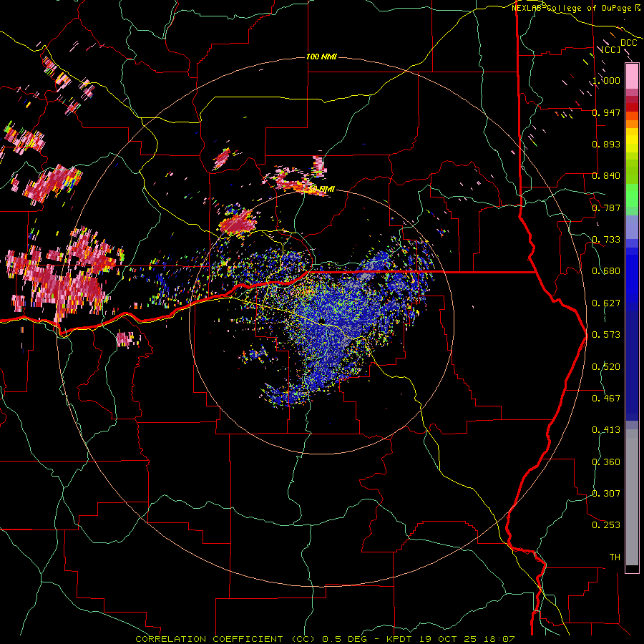Click the 0.840 scale value
Image resolution: width=644 pixels, height=644 pixels.
[606, 176]
